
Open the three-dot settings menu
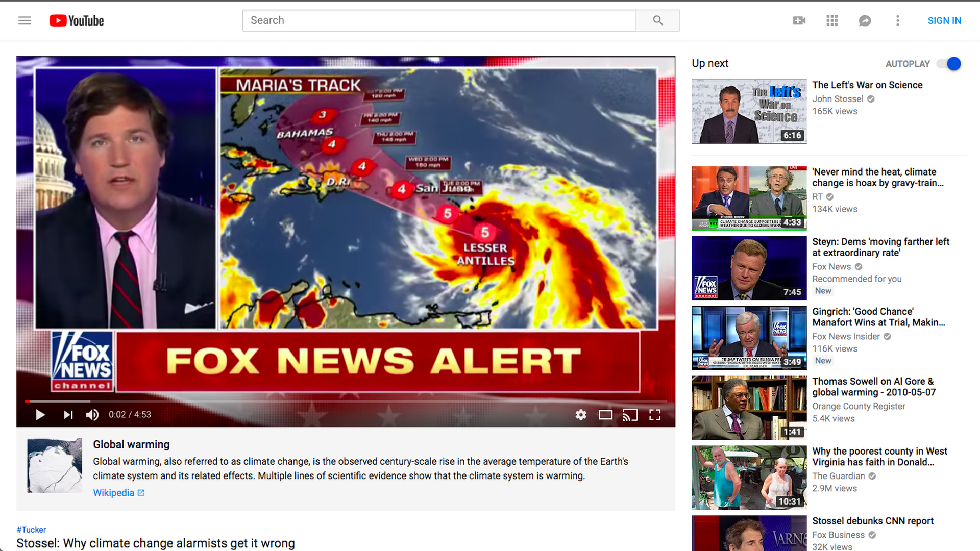(898, 20)
